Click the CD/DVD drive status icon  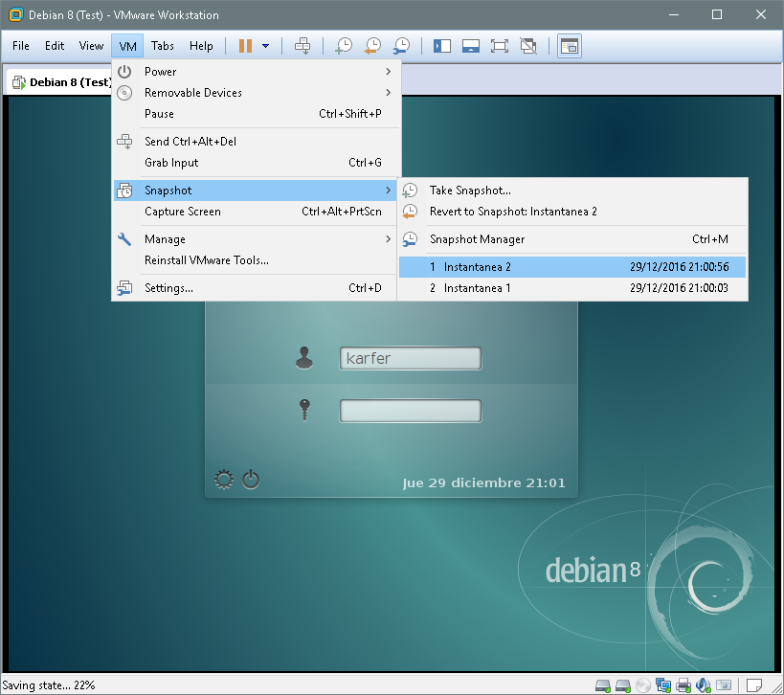643,685
